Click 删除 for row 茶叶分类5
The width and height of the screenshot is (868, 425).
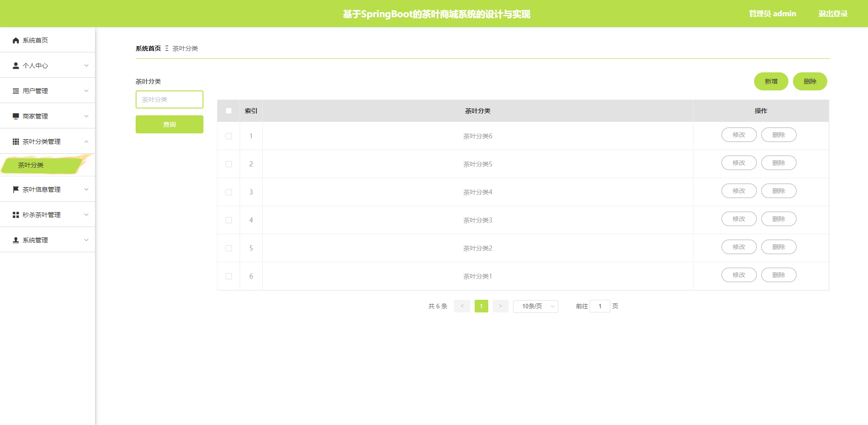pyautogui.click(x=779, y=163)
